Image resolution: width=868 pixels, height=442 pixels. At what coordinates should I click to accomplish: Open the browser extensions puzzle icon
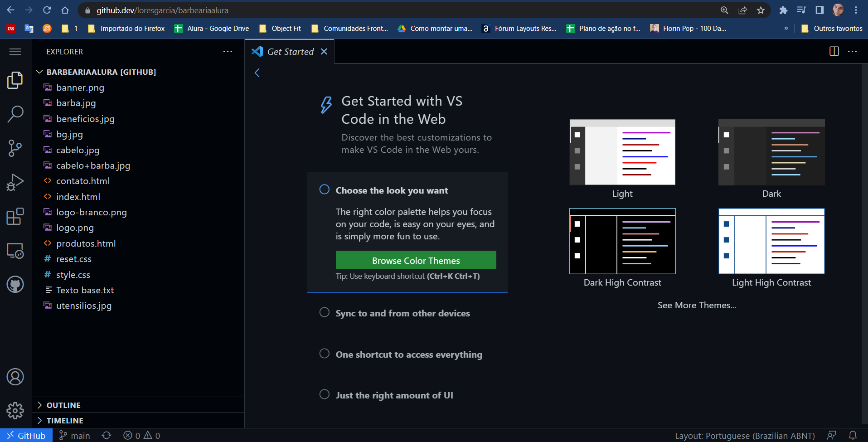783,10
